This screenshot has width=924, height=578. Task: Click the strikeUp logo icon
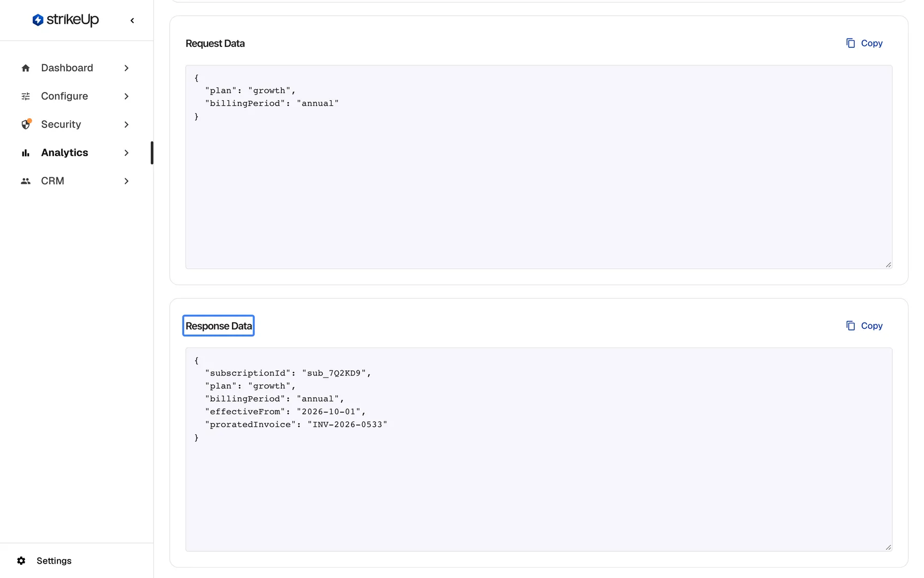[x=37, y=20]
